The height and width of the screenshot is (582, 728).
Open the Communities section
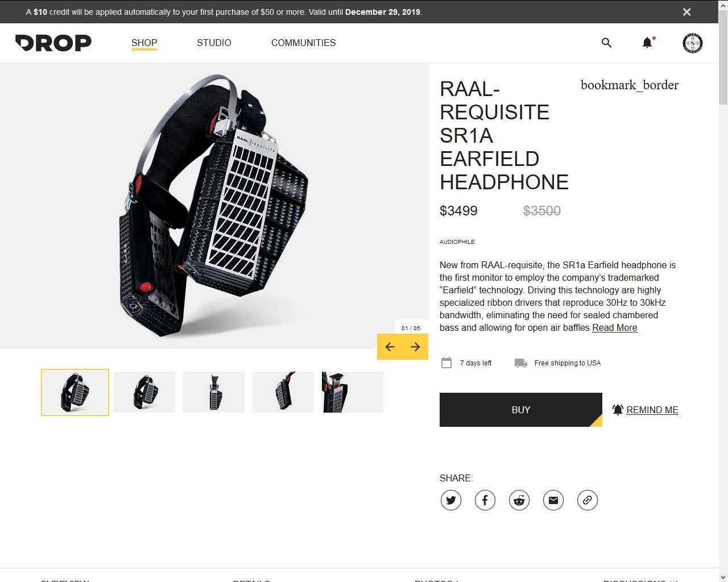[x=303, y=43]
